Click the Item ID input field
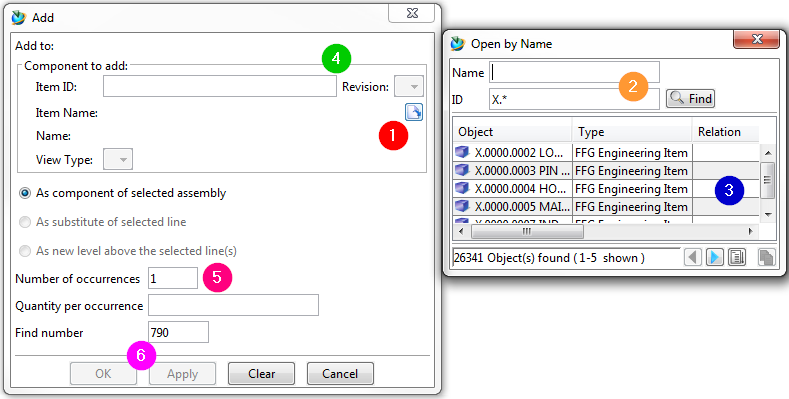This screenshot has height=399, width=789. (x=220, y=86)
